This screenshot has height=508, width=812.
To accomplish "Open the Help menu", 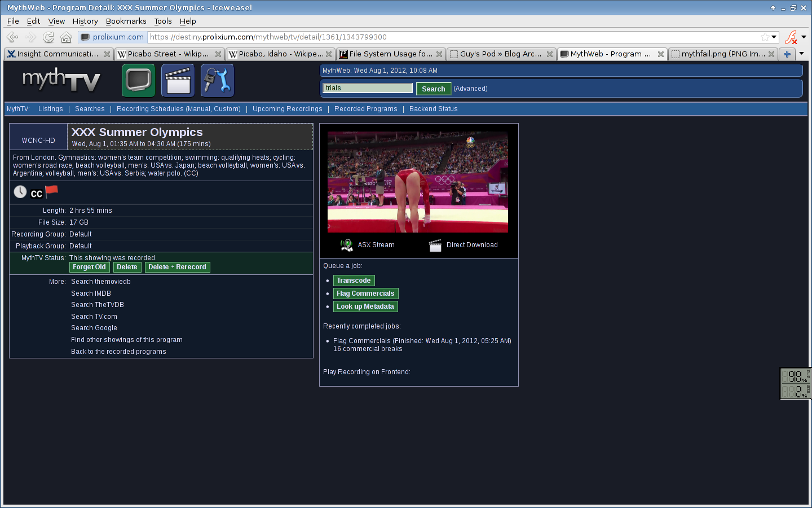I will coord(188,21).
